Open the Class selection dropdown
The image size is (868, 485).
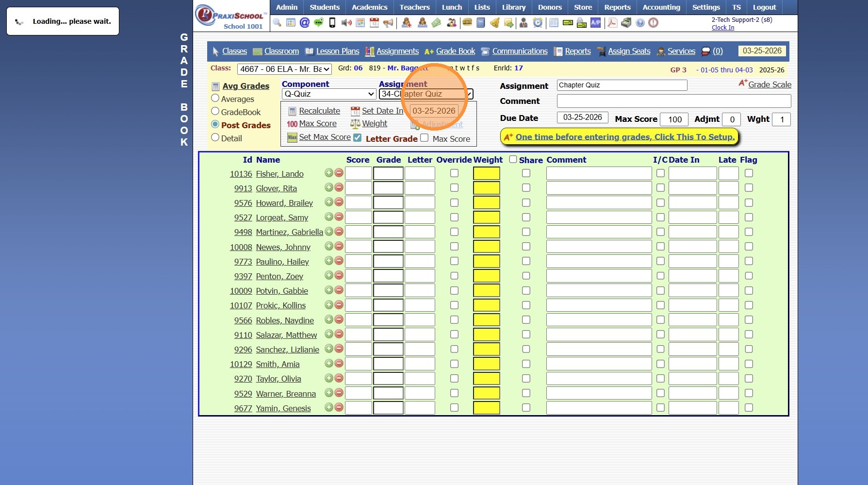(285, 69)
